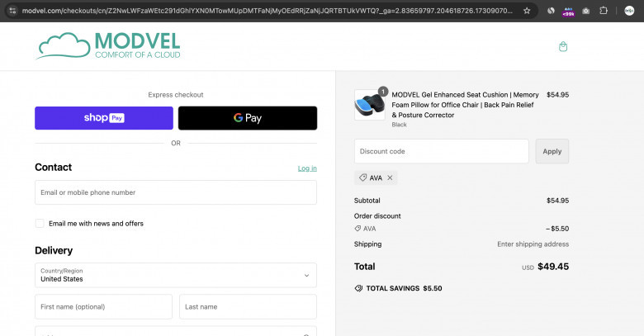
Task: Pay with the Shop Pay button
Action: coord(104,118)
